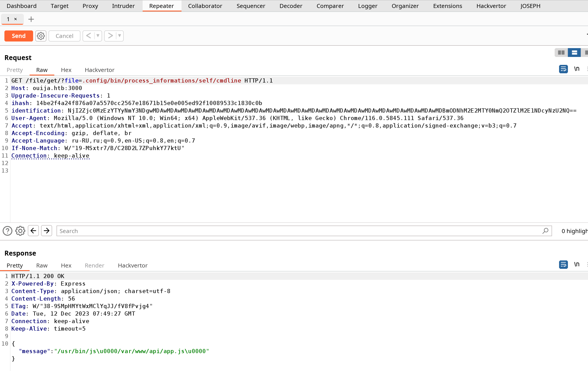Click the ihash header line
588x371 pixels.
[137, 103]
